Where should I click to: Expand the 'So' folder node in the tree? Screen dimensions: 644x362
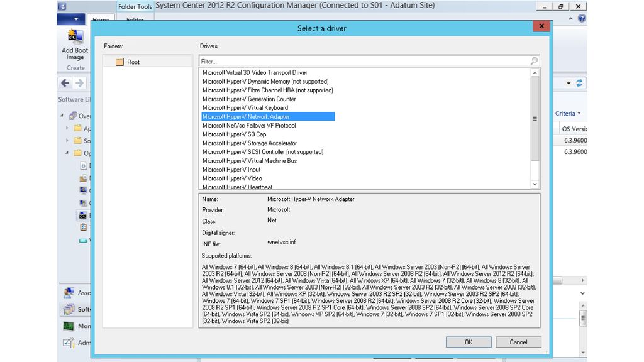[x=67, y=140]
